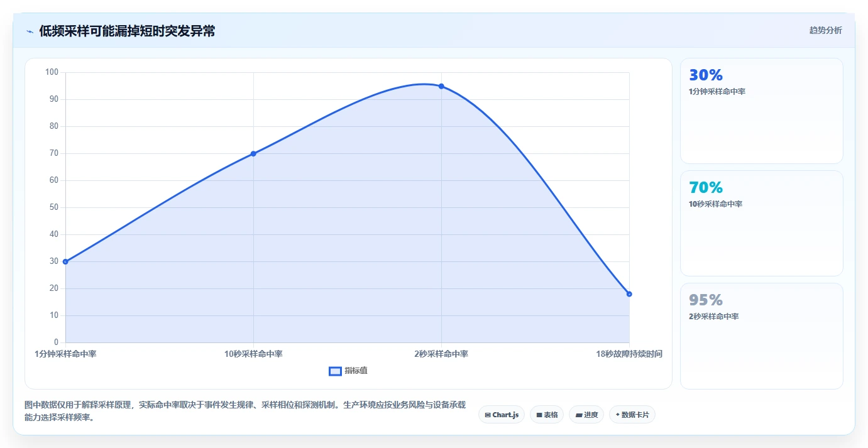Image resolution: width=868 pixels, height=448 pixels.
Task: Click the x-axis label 18秒故障持续时间
Action: [x=629, y=354]
